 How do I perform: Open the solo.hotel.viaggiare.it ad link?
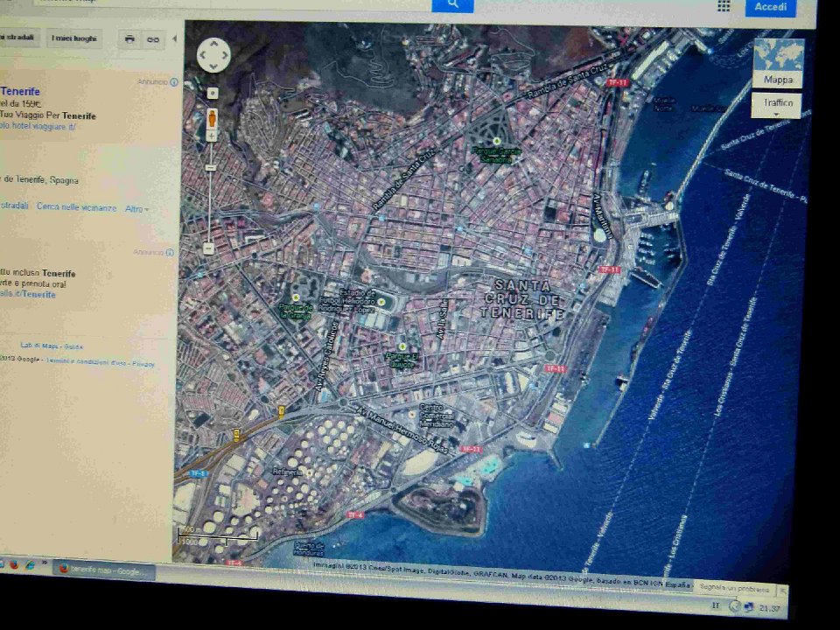click(x=38, y=126)
